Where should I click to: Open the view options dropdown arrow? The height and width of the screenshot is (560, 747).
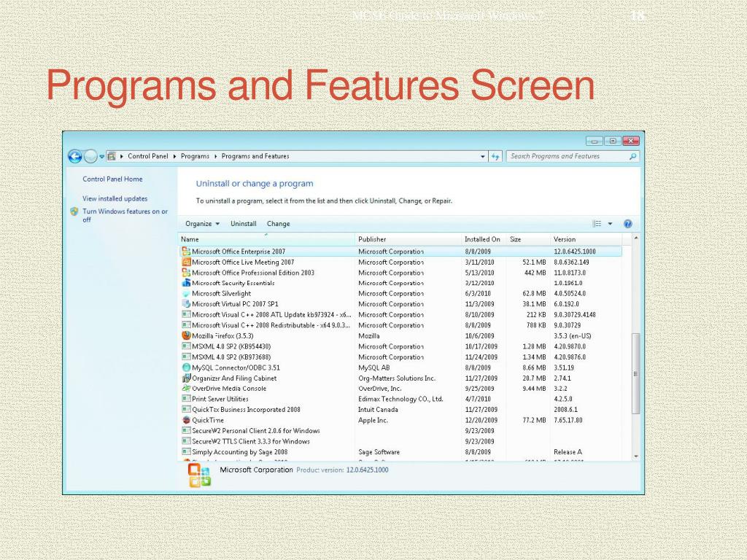click(610, 224)
